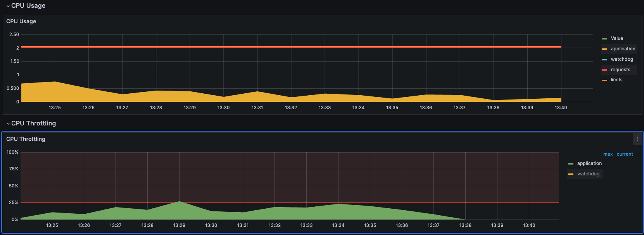This screenshot has height=235, width=644.
Task: Open color picker for CPU Usage watchdog swatch
Action: pos(604,60)
